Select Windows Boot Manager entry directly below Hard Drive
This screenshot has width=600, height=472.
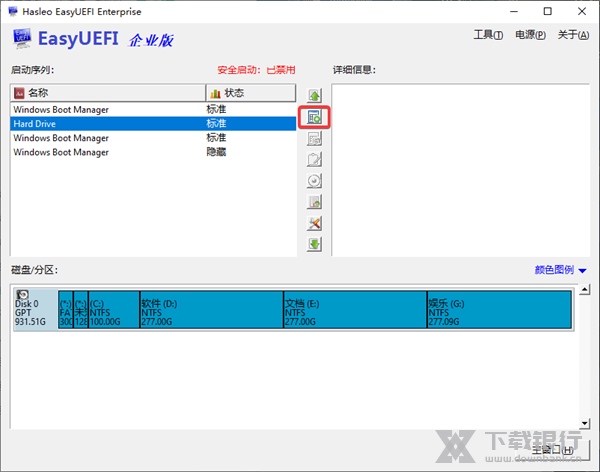[153, 138]
